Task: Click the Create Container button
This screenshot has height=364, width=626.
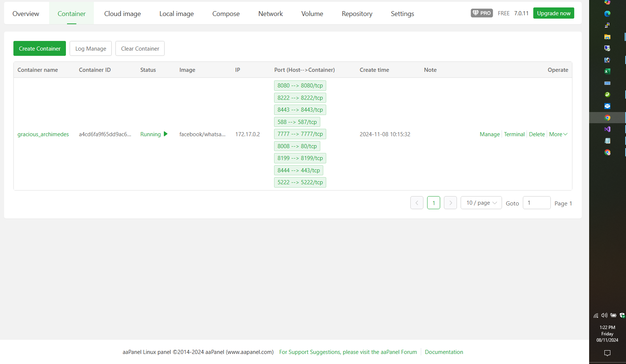Action: tap(39, 48)
